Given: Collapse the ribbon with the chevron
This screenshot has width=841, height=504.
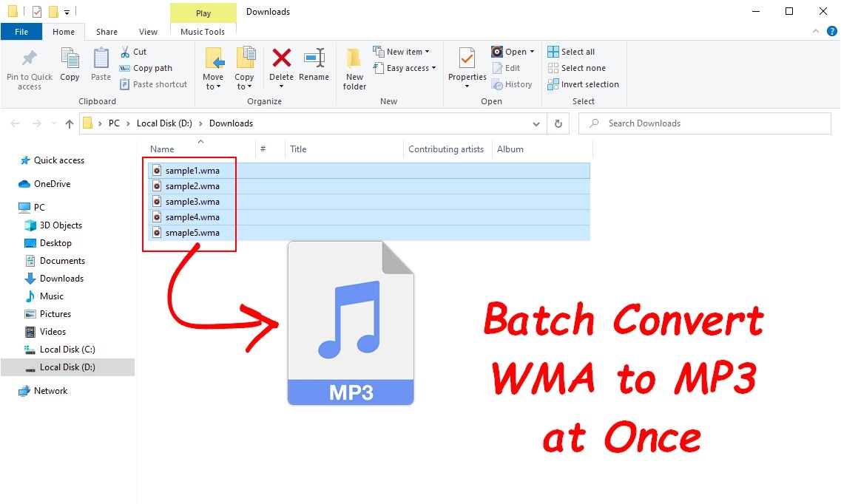Looking at the screenshot, I should (814, 32).
